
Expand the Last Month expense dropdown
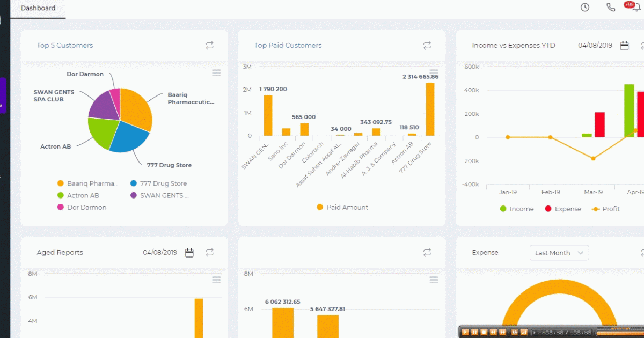(559, 253)
